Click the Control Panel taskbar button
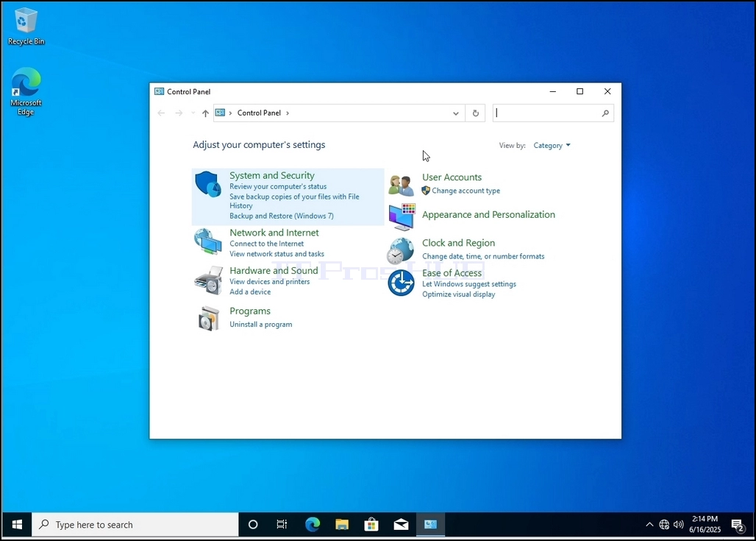The height and width of the screenshot is (541, 756). 430,525
